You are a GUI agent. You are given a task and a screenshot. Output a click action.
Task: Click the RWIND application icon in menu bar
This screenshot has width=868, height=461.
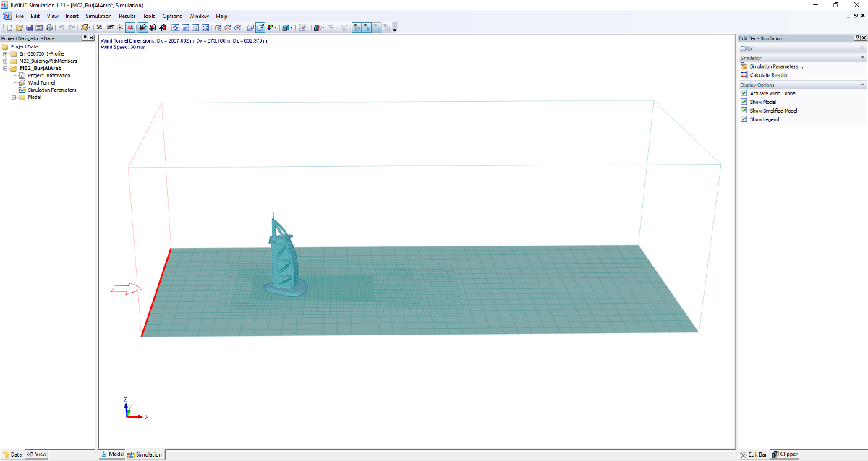point(7,16)
